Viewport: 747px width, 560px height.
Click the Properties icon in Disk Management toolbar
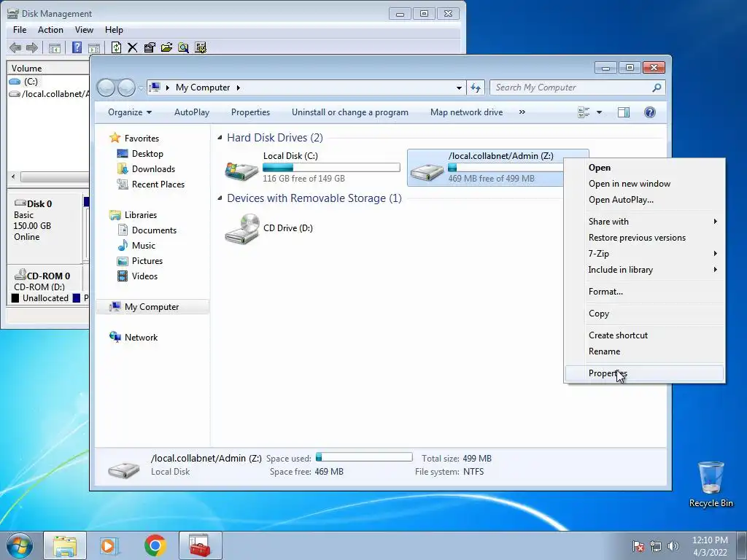(x=150, y=47)
